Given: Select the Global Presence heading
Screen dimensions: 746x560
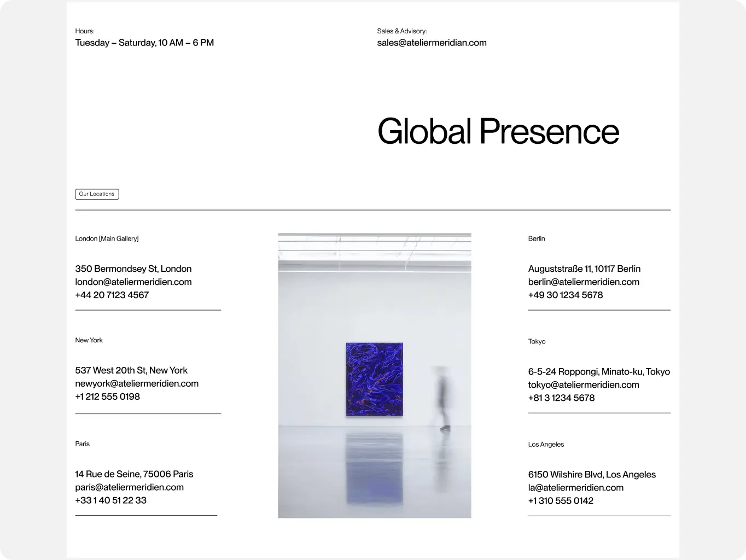Looking at the screenshot, I should pos(498,132).
